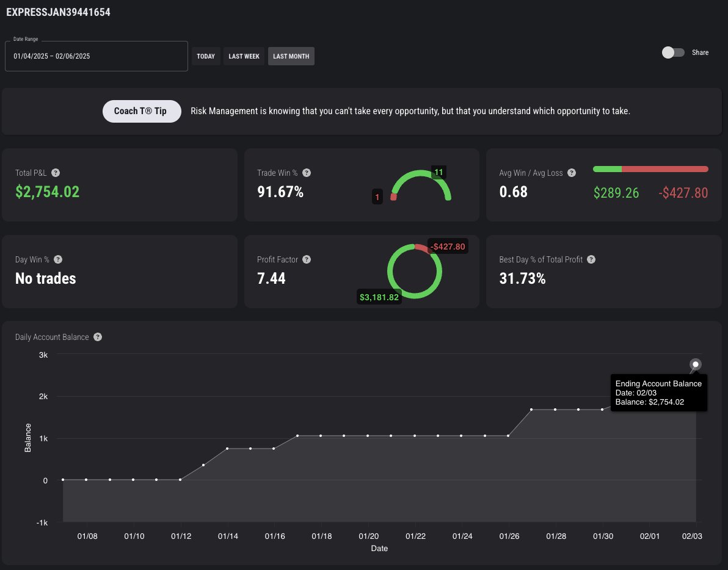Click the Ending Account Balance tooltip
Viewport: 728px width, 570px height.
(659, 393)
